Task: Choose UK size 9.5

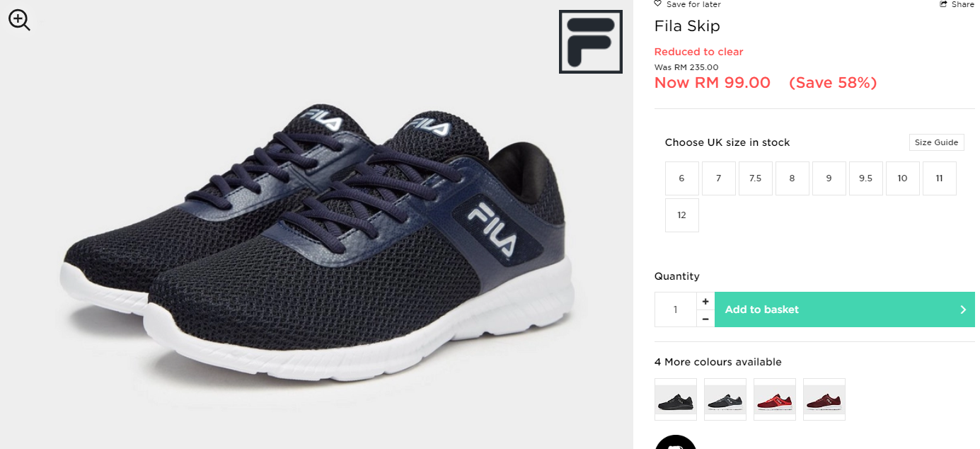Action: pyautogui.click(x=866, y=178)
